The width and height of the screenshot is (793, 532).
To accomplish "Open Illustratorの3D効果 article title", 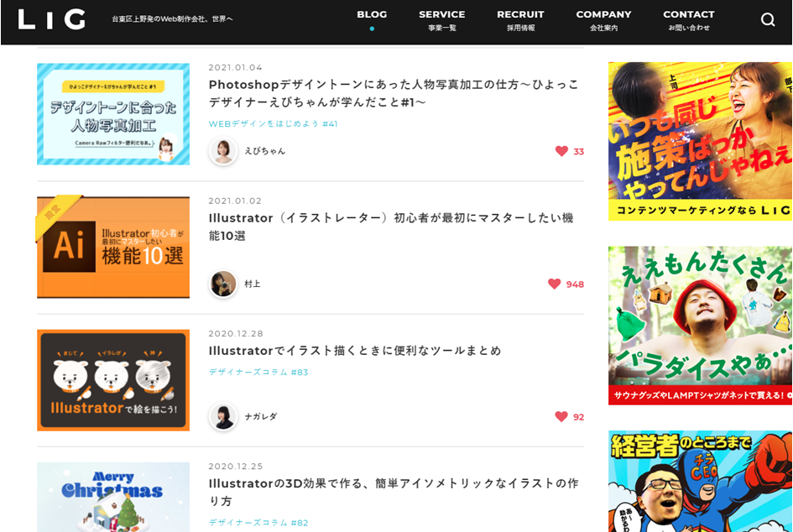I will click(394, 492).
